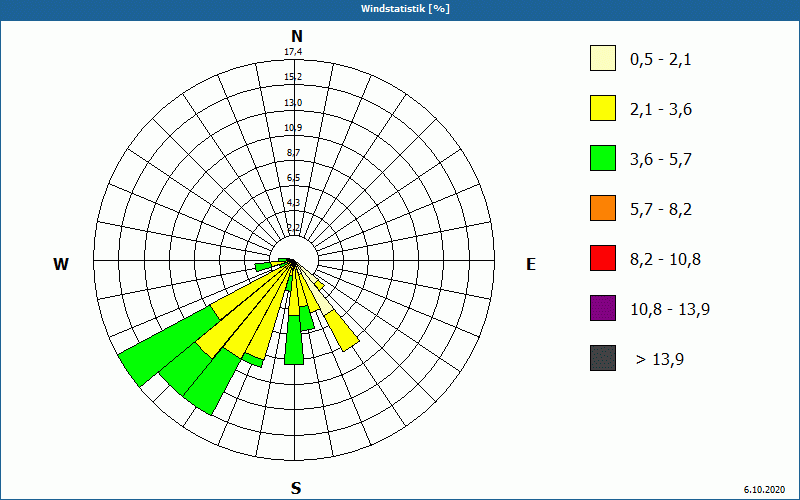The height and width of the screenshot is (500, 800).
Task: Click the 5,7 - 8,2 legend label
Action: 661,210
